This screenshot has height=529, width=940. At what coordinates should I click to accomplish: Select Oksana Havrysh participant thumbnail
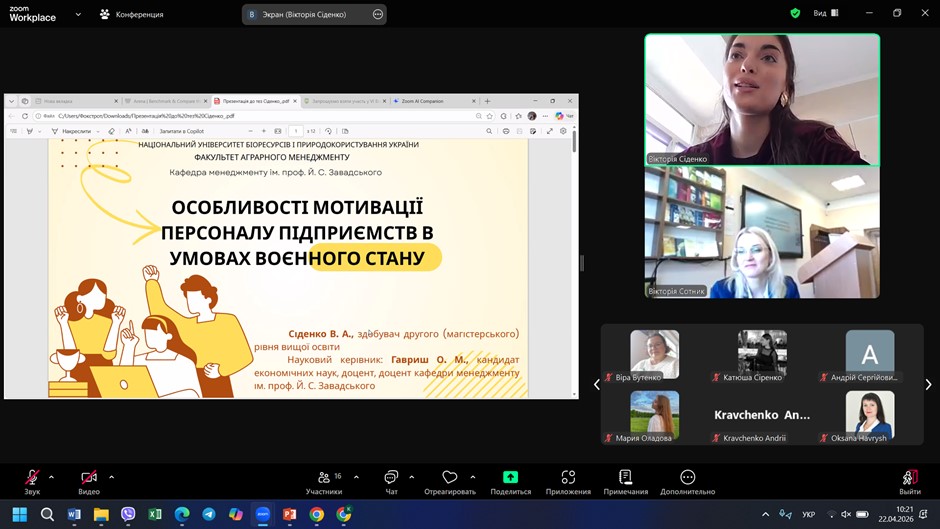[869, 415]
